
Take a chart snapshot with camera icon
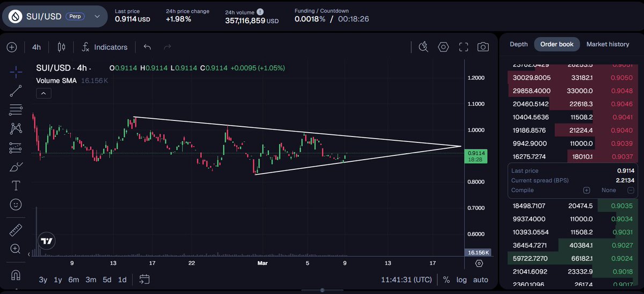(x=483, y=47)
